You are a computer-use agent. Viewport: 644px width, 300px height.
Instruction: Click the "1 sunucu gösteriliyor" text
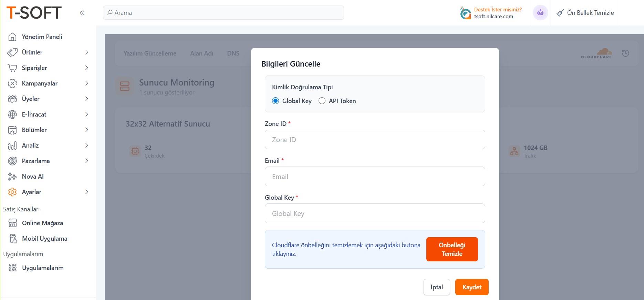coord(167,92)
